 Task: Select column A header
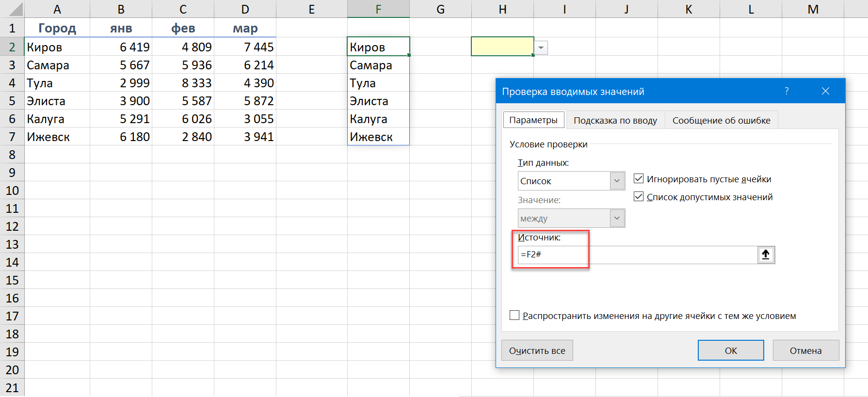point(57,9)
